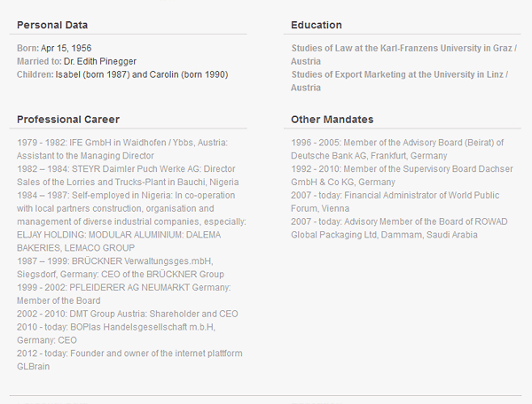Screen dimensions: 532x404
Task: Click the Dr. Edith Pinegger name
Action: (100, 61)
